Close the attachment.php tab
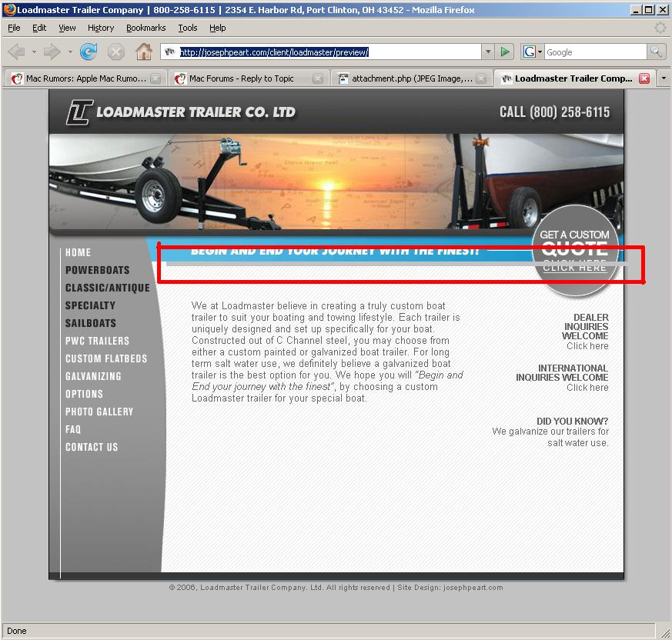The height and width of the screenshot is (640, 672). click(x=481, y=78)
